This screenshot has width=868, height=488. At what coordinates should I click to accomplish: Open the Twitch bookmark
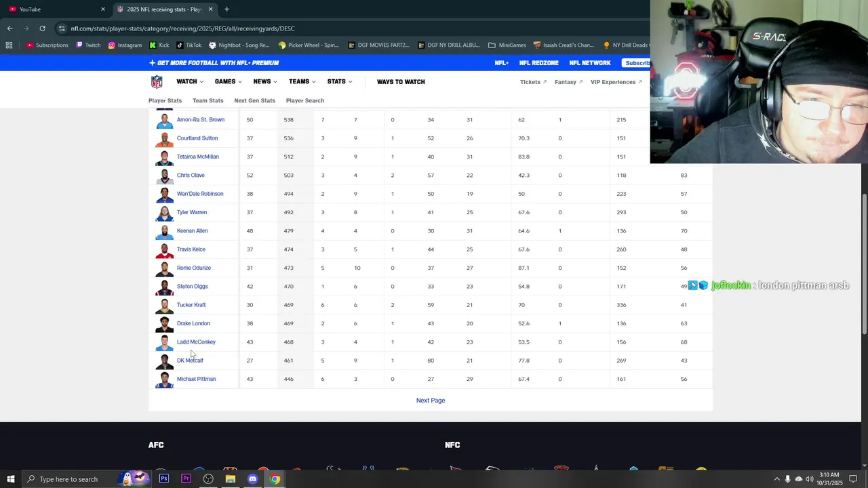(88, 45)
